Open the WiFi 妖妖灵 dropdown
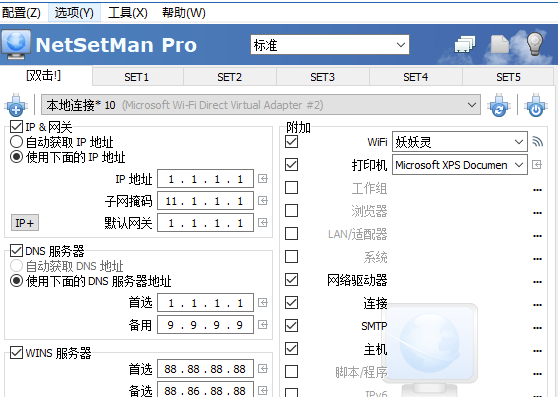This screenshot has width=558, height=397. pos(459,142)
